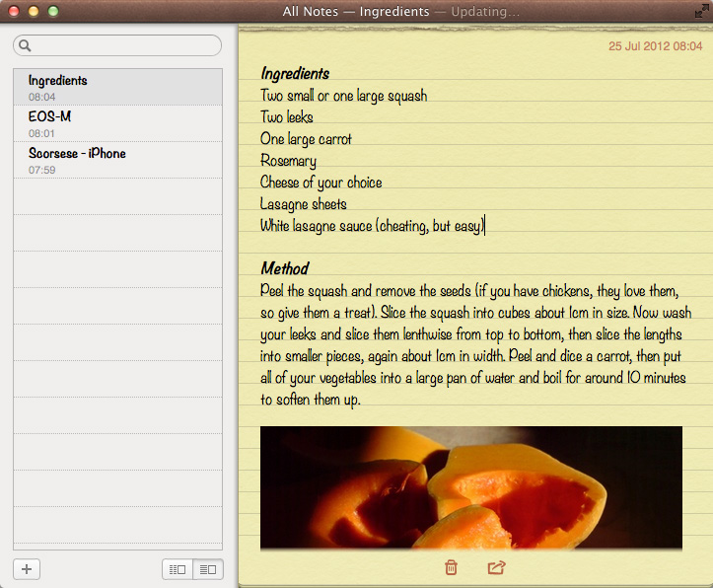Click the magnifying glass in search field
Screen dimensions: 713x588
pyautogui.click(x=25, y=45)
